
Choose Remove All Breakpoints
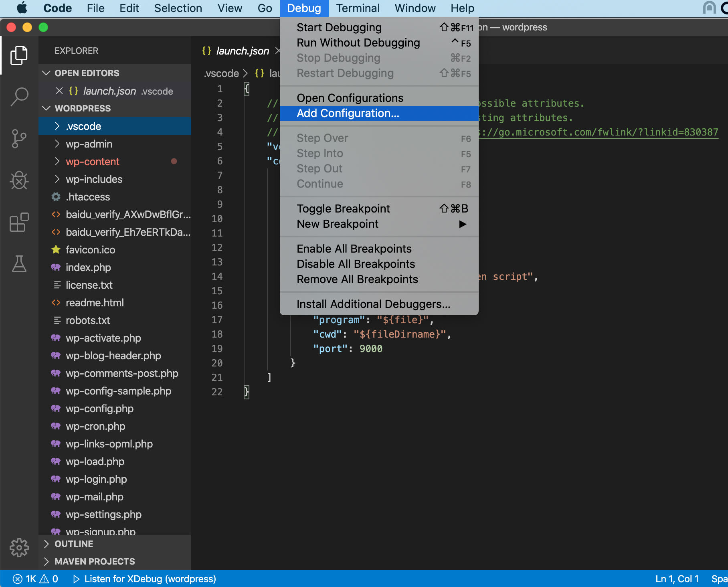pos(379,279)
